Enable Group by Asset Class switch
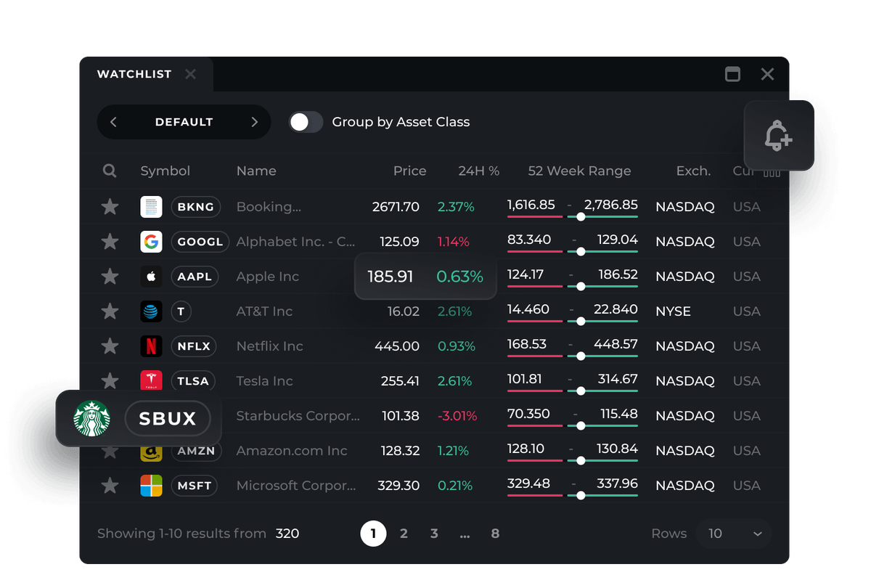871x588 pixels. pos(306,122)
